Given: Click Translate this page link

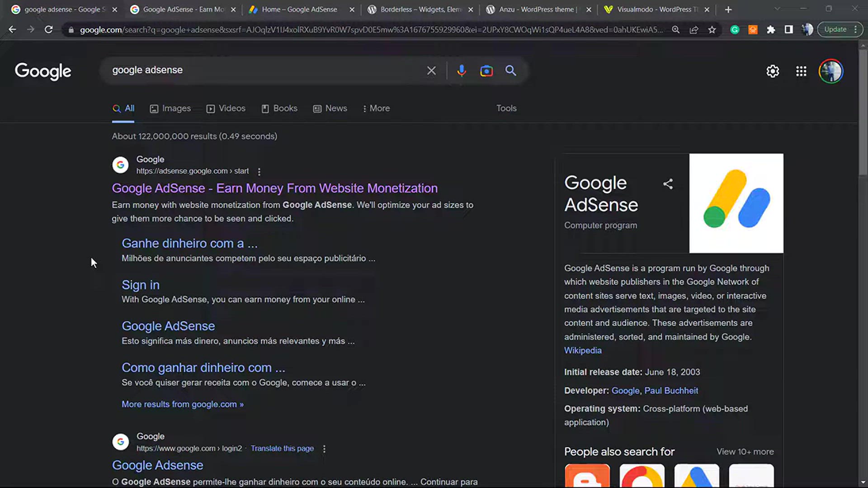Looking at the screenshot, I should pos(282,449).
